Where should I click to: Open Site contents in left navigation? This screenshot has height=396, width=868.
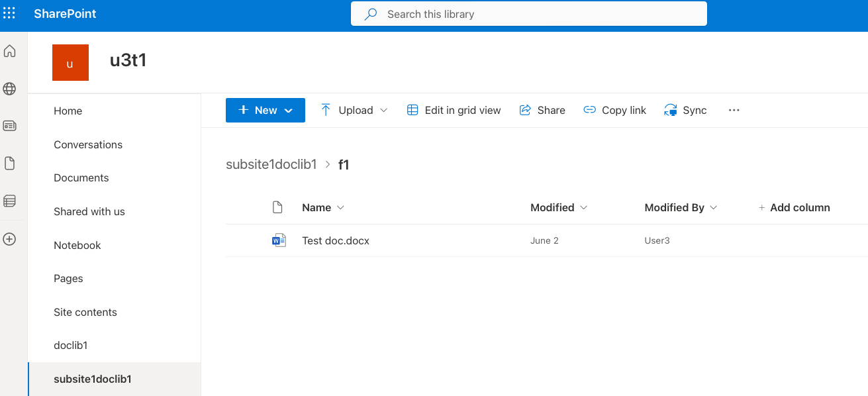point(85,312)
